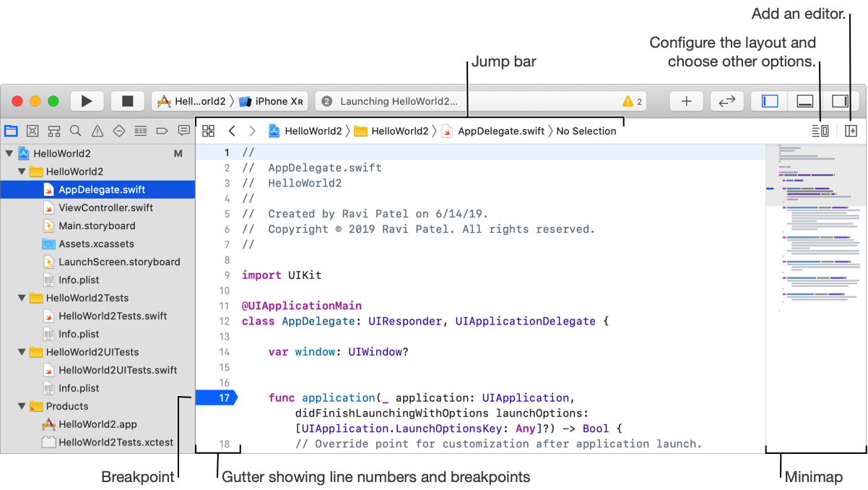Open the Symbol navigator
This screenshot has height=490, width=868.
point(54,131)
